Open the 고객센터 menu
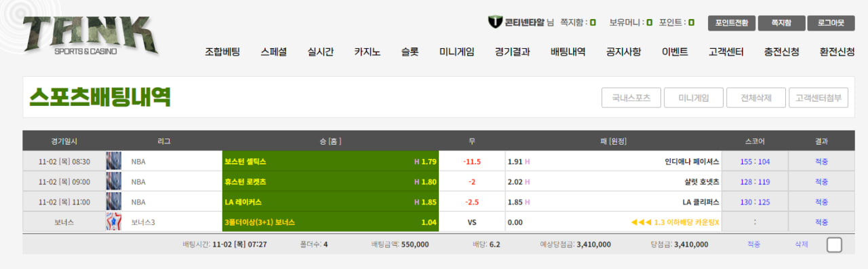The image size is (868, 269). (x=726, y=52)
